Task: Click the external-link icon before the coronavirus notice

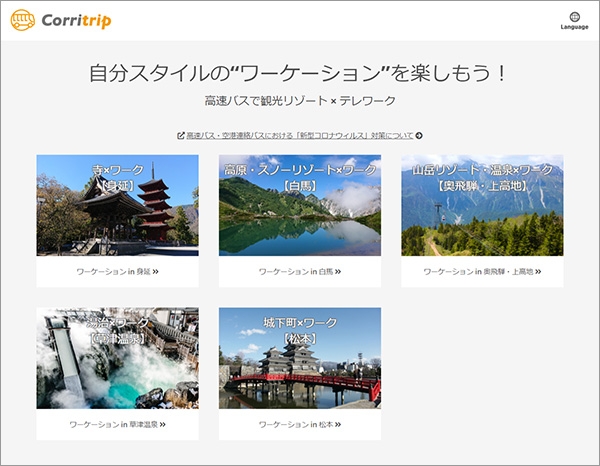Action: [x=180, y=135]
